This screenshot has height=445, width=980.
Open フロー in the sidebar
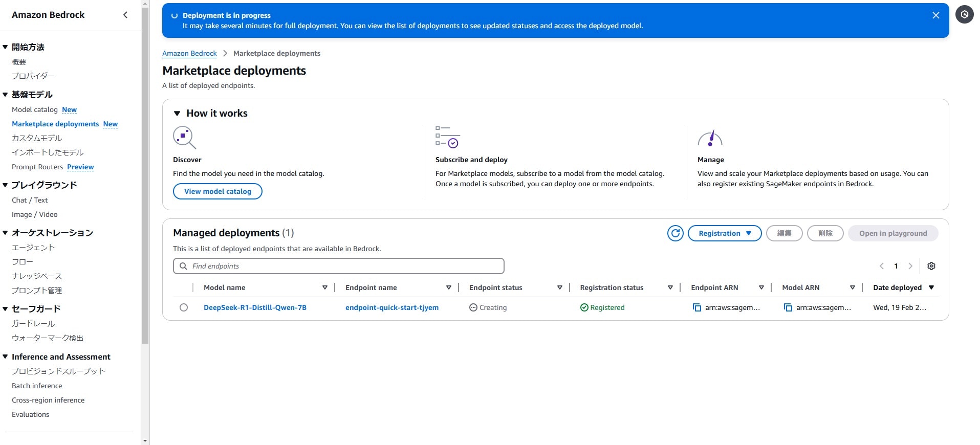tap(23, 262)
